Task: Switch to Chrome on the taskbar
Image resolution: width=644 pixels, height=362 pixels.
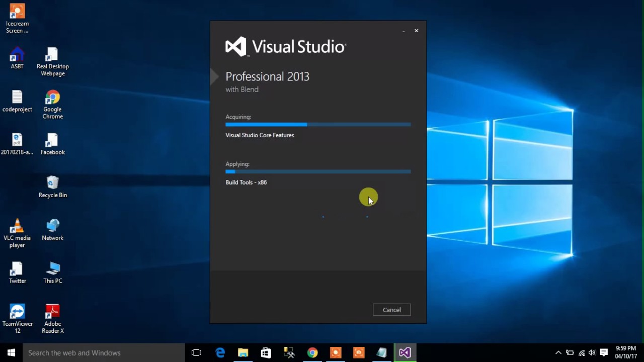Action: [312, 353]
